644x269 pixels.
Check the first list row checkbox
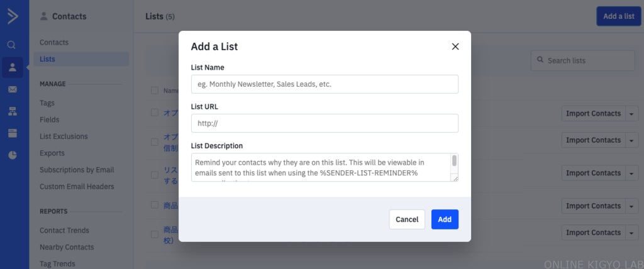155,113
